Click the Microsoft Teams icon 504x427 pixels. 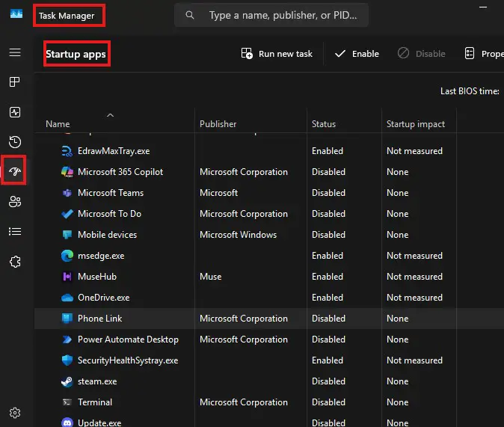[67, 193]
